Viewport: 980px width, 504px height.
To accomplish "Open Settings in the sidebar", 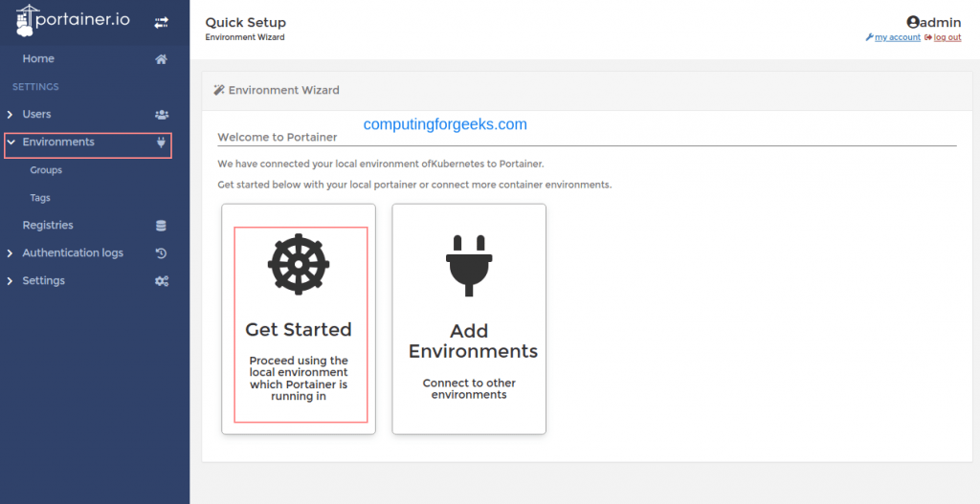I will tap(44, 280).
